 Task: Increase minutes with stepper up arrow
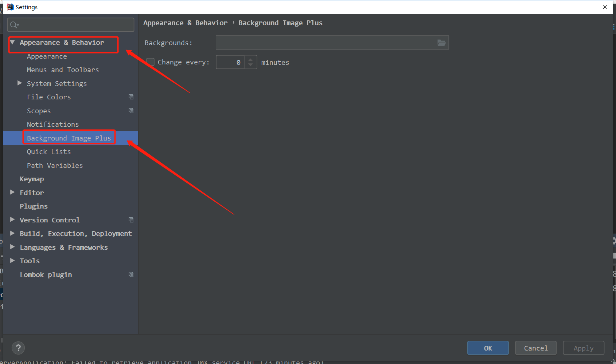pos(250,59)
